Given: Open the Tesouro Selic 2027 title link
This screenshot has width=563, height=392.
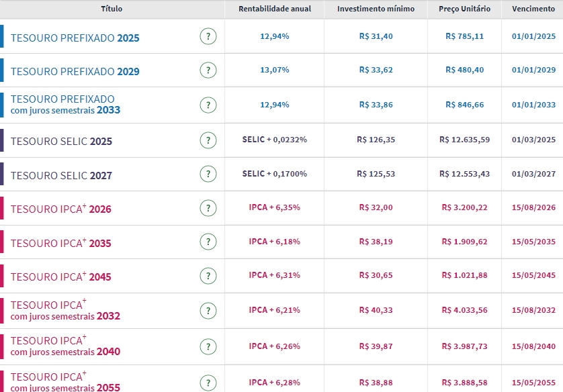Looking at the screenshot, I should tap(61, 176).
